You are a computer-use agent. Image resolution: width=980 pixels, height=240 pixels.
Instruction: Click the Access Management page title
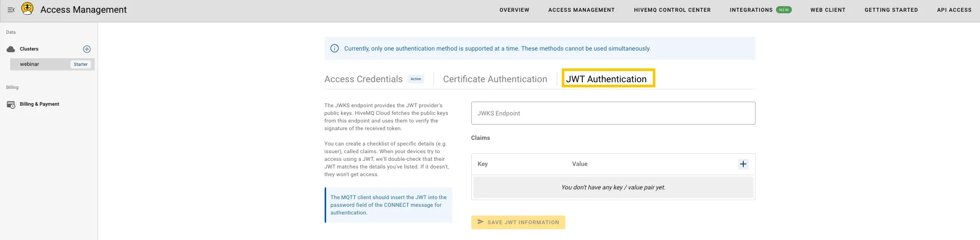[x=83, y=10]
